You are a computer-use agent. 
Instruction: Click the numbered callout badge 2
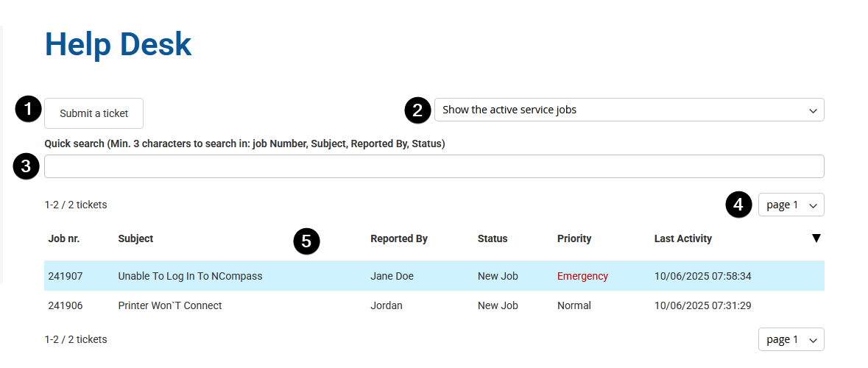[417, 110]
